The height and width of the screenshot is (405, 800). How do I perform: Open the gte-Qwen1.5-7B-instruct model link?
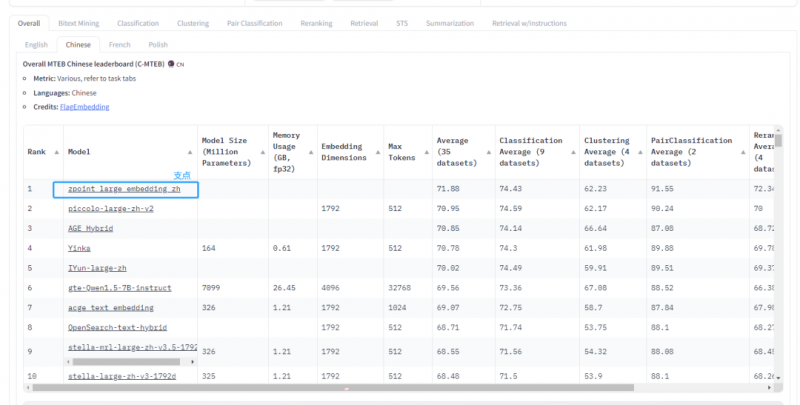coord(122,286)
